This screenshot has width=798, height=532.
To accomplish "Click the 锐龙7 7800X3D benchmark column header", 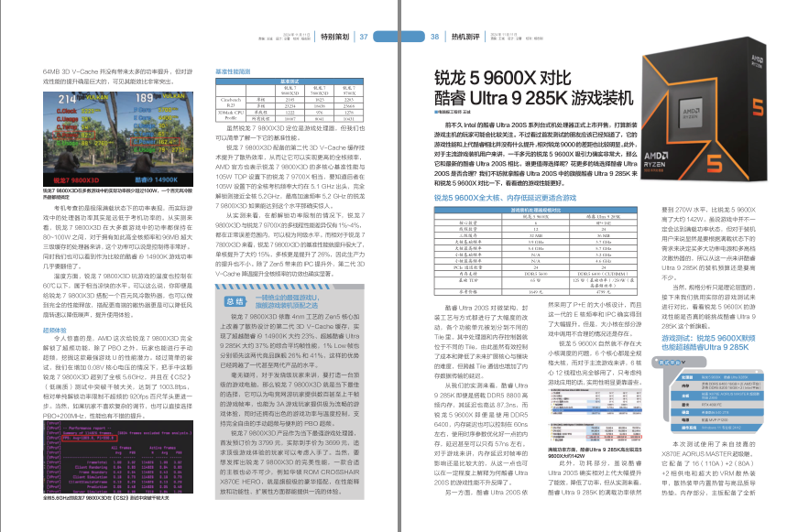I will click(319, 91).
